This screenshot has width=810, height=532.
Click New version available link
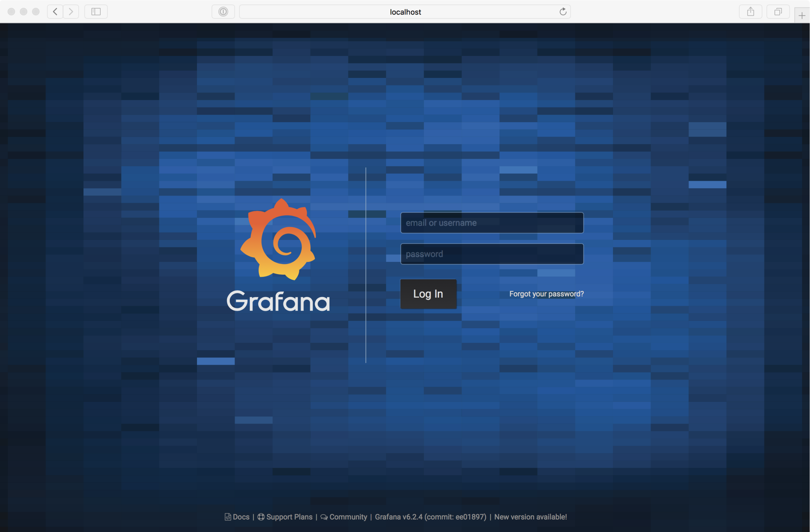click(x=530, y=517)
